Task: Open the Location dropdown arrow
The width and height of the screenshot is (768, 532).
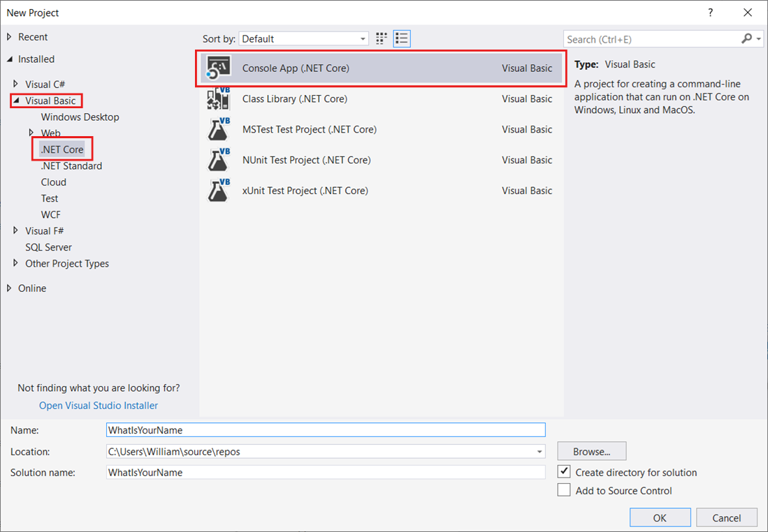Action: tap(539, 451)
